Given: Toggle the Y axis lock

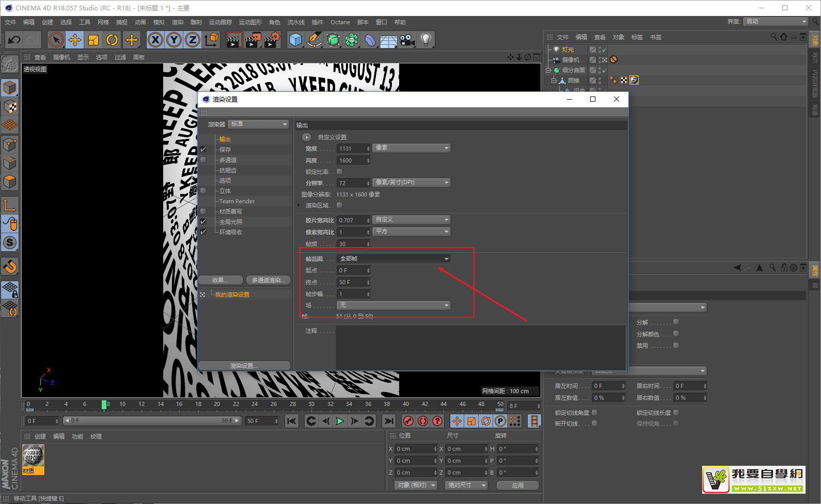Looking at the screenshot, I should (x=174, y=40).
